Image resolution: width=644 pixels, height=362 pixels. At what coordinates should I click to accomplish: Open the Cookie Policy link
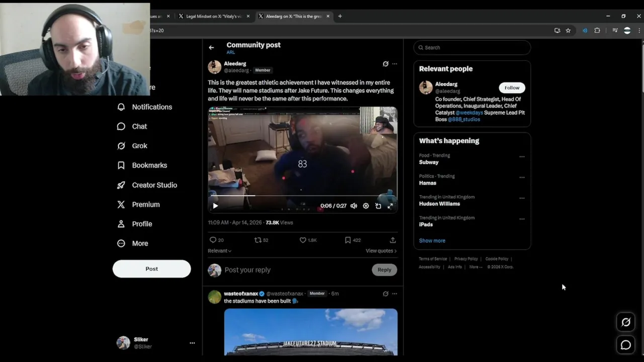click(497, 259)
